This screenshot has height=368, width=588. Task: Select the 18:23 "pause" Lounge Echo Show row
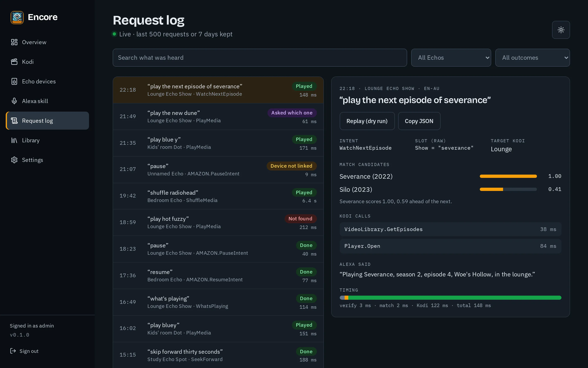218,249
